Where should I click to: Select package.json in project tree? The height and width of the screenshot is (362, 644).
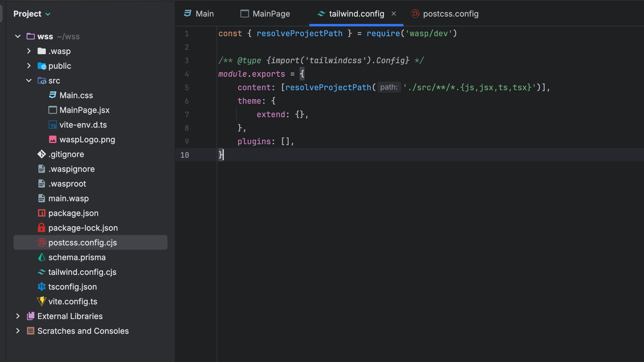click(90, 213)
